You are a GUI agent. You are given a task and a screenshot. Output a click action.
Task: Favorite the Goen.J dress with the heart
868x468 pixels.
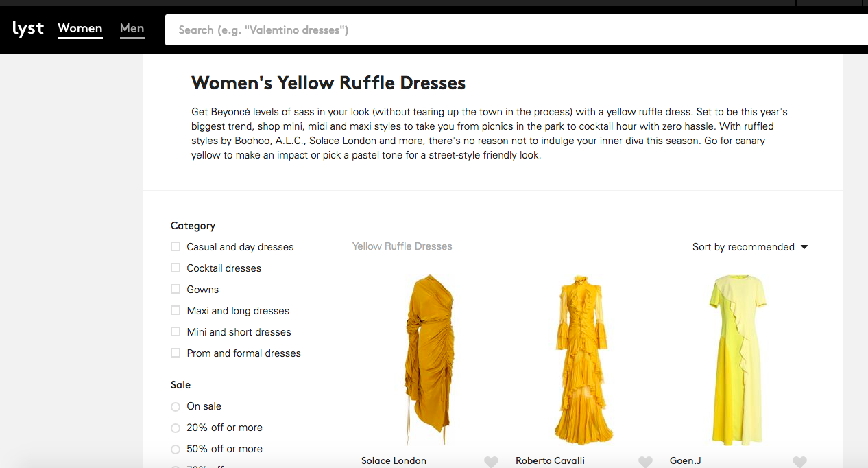tap(799, 462)
